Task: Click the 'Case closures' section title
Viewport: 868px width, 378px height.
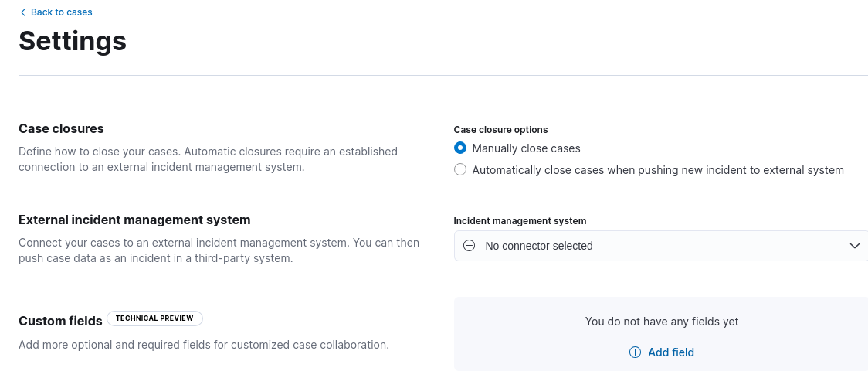Action: point(61,128)
